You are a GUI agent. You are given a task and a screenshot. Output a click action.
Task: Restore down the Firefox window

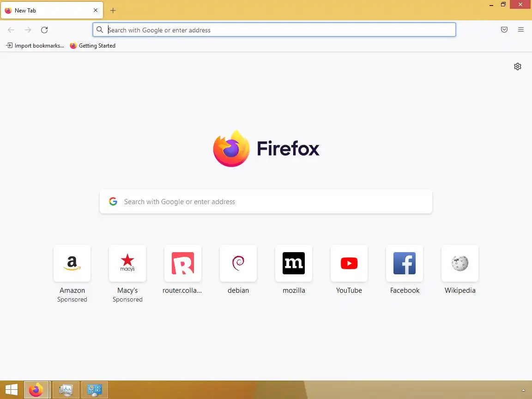click(x=503, y=5)
